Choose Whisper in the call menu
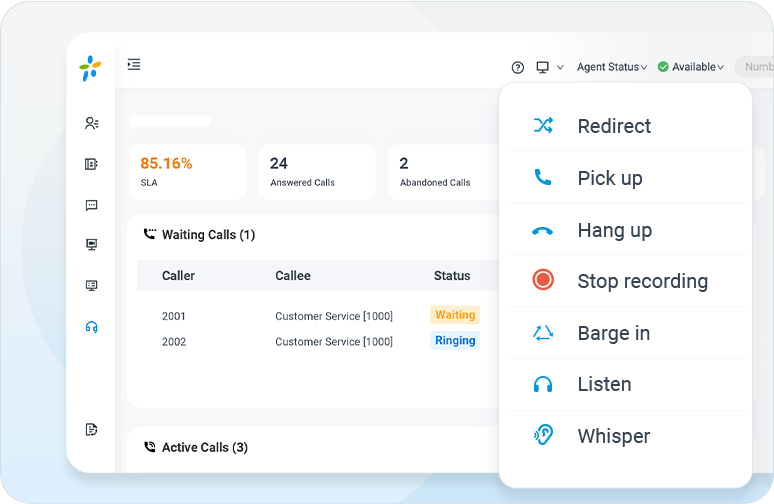This screenshot has height=504, width=774. (613, 436)
